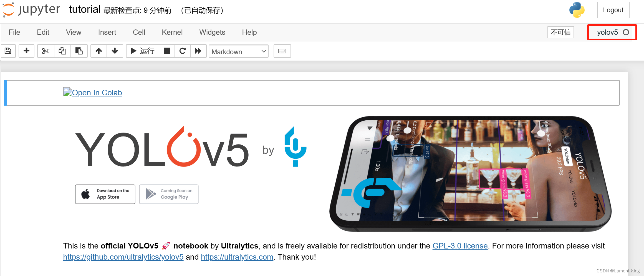Click the Jupyter logo in the header

[x=31, y=9]
